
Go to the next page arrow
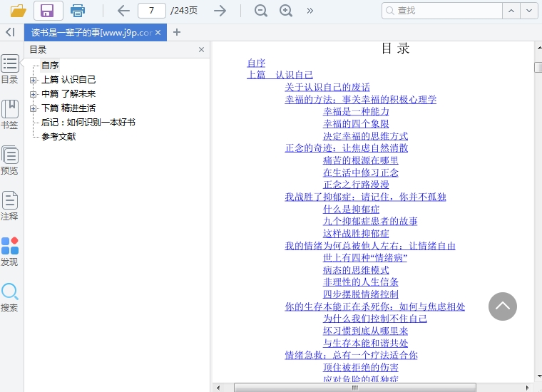pyautogui.click(x=220, y=11)
